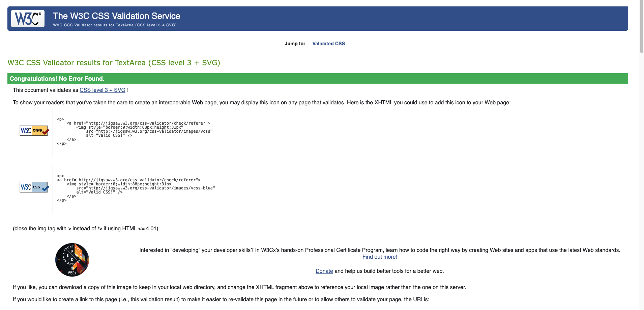Click the Congratulations! No Error Found banner
This screenshot has height=310, width=644.
point(318,79)
